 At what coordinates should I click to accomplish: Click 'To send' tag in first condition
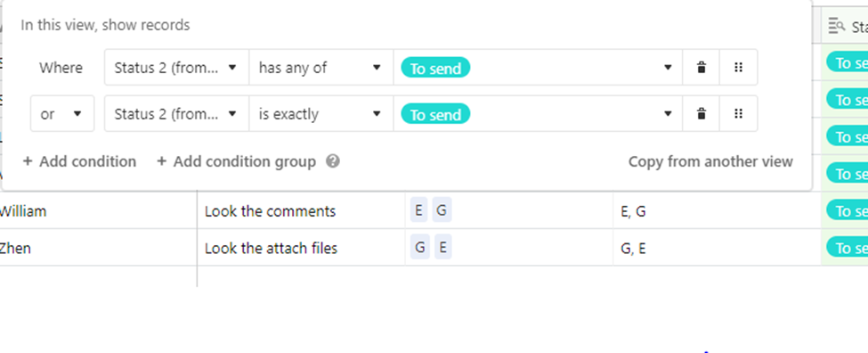pos(435,68)
